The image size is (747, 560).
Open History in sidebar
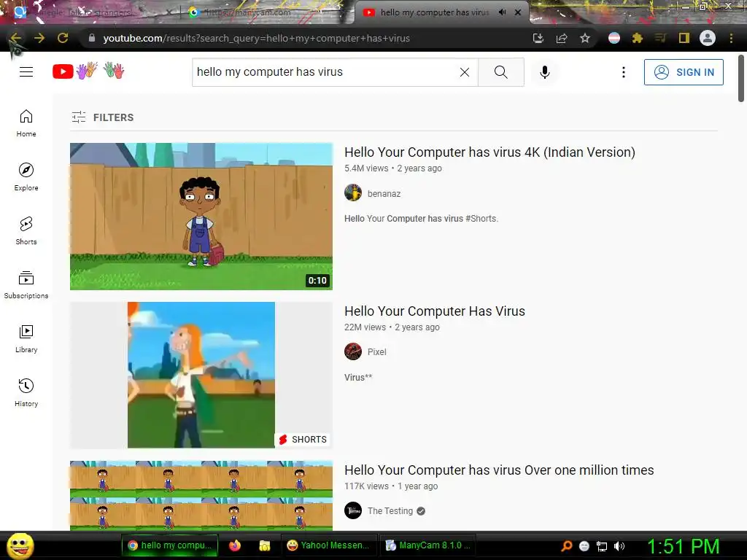(x=26, y=392)
